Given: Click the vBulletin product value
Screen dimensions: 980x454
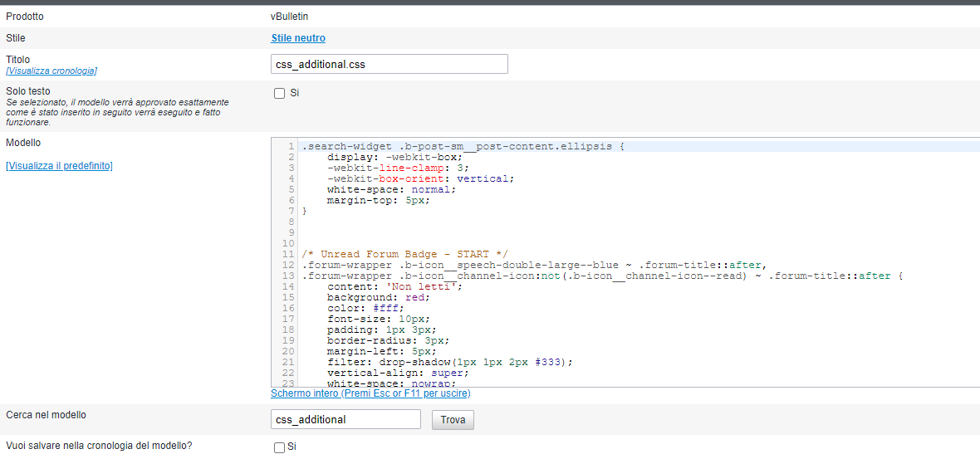Looking at the screenshot, I should pyautogui.click(x=289, y=17).
